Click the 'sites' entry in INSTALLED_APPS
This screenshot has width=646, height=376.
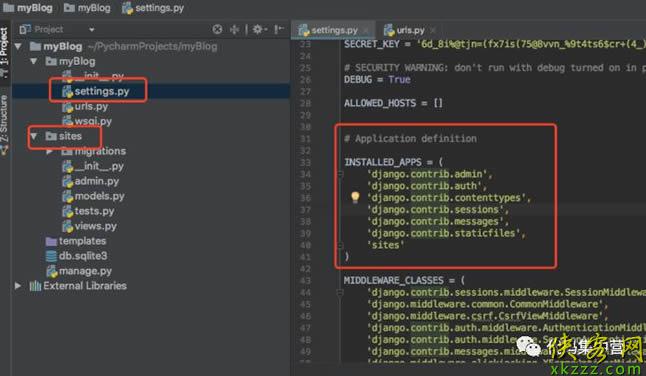click(x=385, y=245)
